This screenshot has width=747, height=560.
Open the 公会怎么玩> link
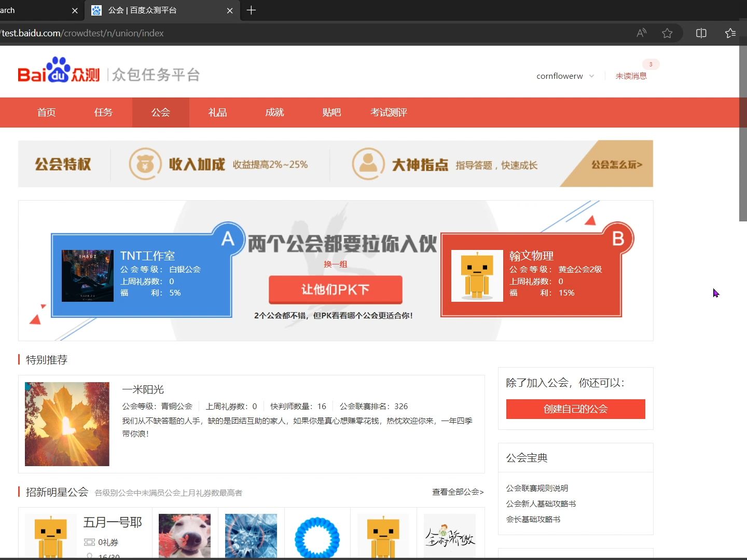coord(617,164)
